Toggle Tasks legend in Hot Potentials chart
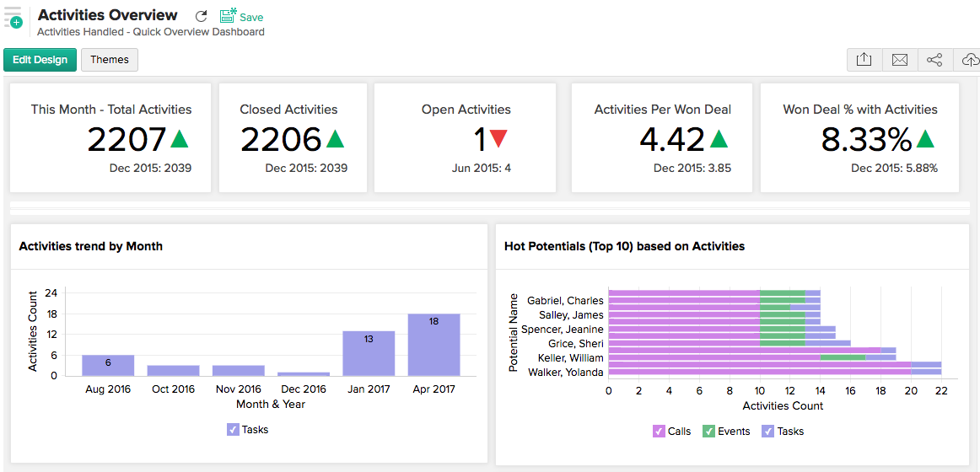The image size is (980, 472). click(767, 432)
